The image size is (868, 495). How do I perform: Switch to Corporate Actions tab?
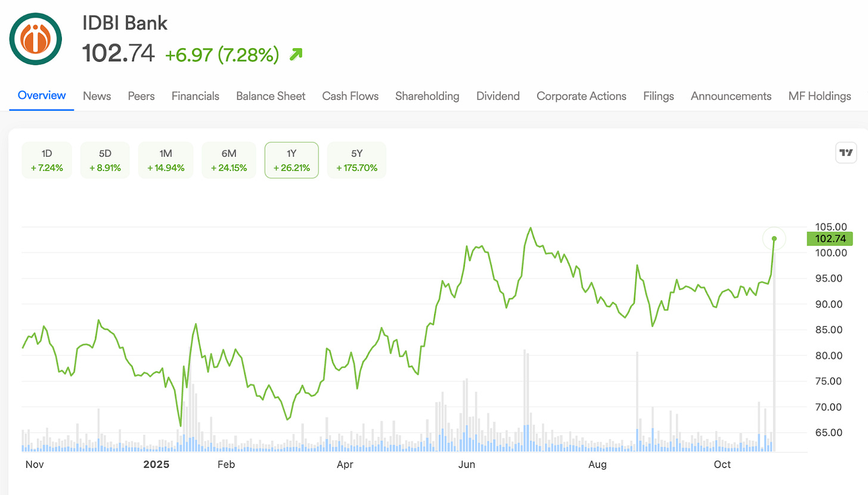(582, 96)
